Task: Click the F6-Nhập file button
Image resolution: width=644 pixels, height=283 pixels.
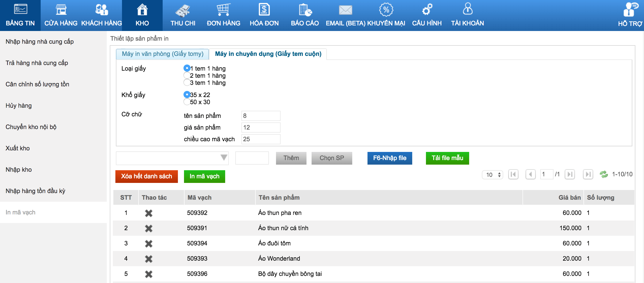Action: [x=389, y=158]
